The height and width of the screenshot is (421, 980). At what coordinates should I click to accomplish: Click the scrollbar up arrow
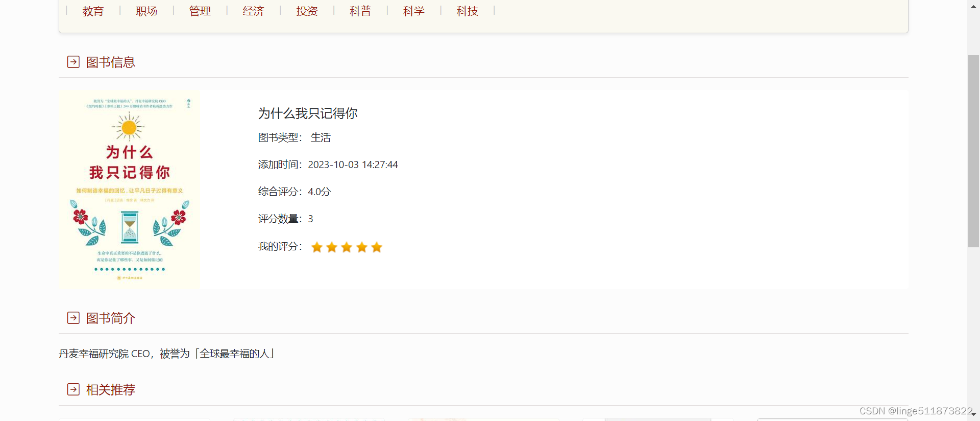click(x=973, y=6)
